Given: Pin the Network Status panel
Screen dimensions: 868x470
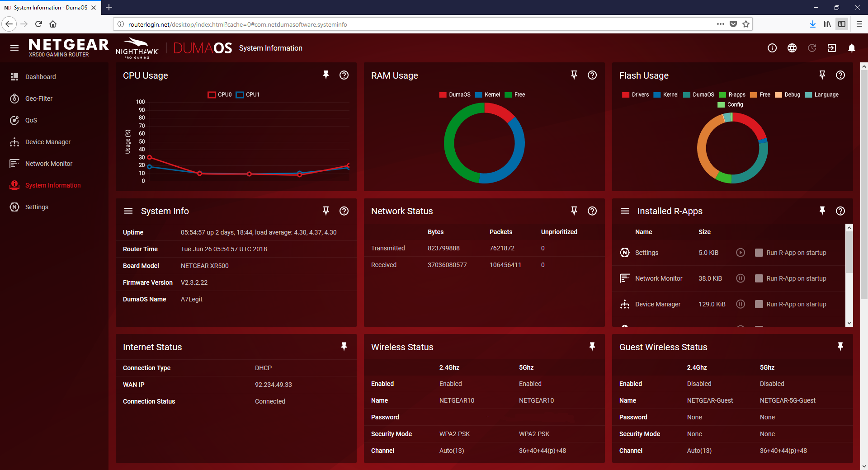Looking at the screenshot, I should [x=574, y=211].
